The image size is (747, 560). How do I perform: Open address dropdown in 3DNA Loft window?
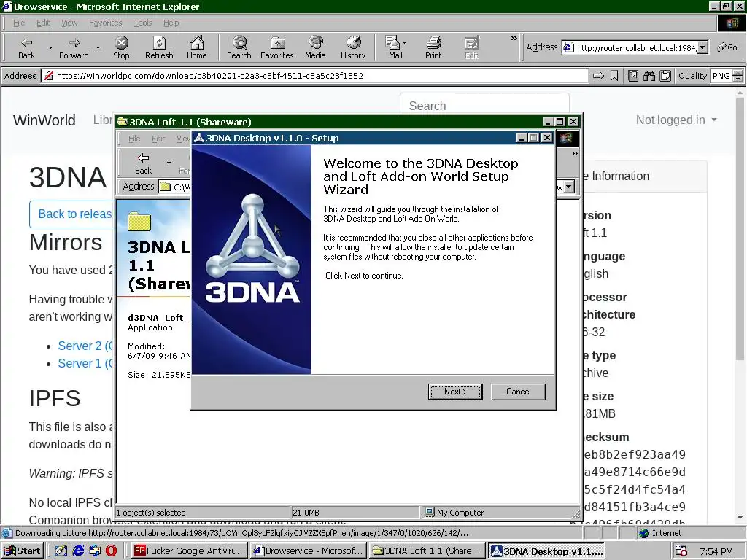click(x=569, y=187)
